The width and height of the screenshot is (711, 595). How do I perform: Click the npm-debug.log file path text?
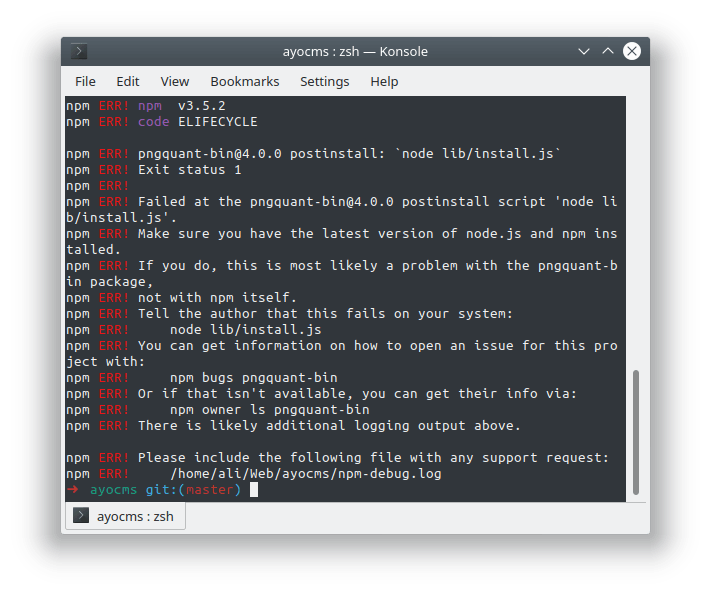305,473
